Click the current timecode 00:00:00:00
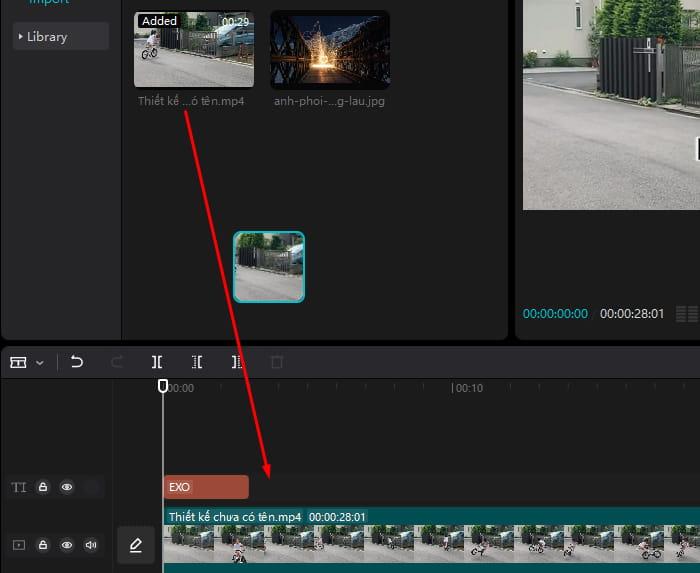Image resolution: width=700 pixels, height=573 pixels. tap(555, 314)
